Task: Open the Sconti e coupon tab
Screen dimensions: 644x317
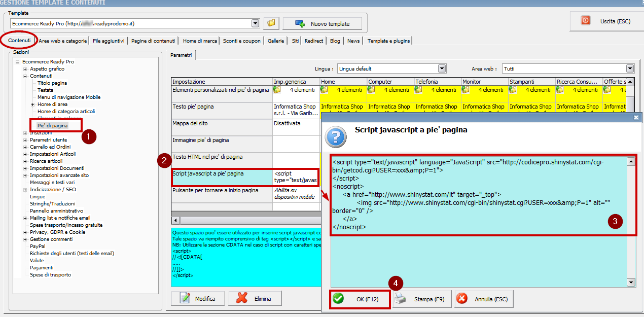Action: click(x=242, y=41)
